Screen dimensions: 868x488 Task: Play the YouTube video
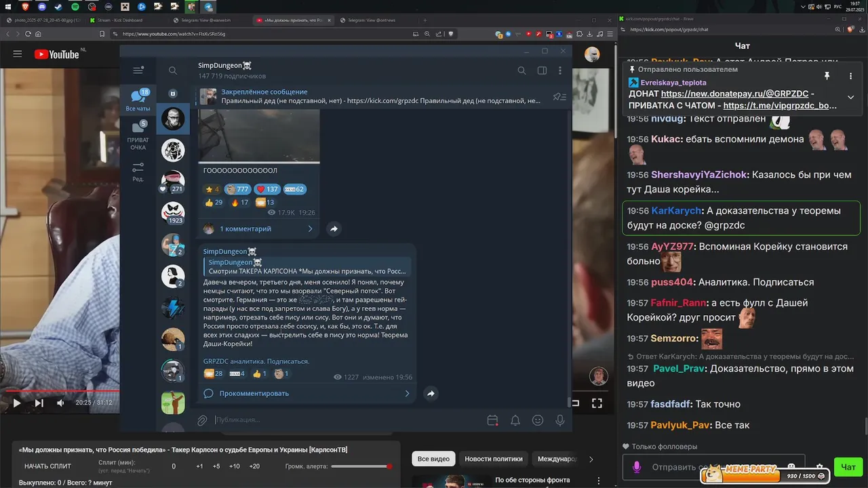[17, 403]
